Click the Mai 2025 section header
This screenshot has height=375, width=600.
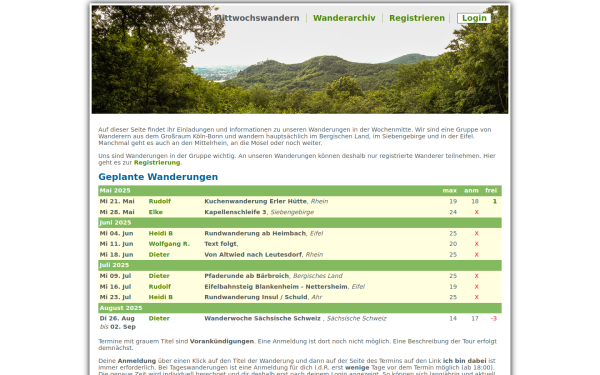click(300, 191)
